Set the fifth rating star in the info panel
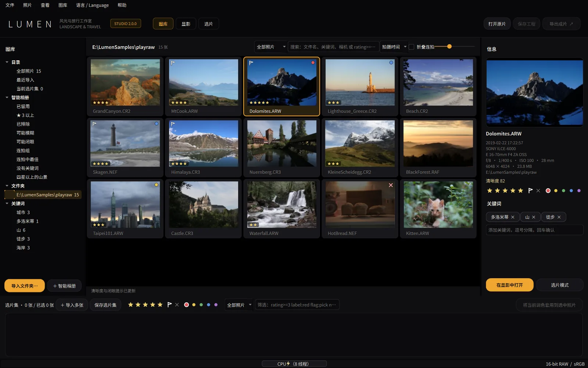 coord(520,190)
